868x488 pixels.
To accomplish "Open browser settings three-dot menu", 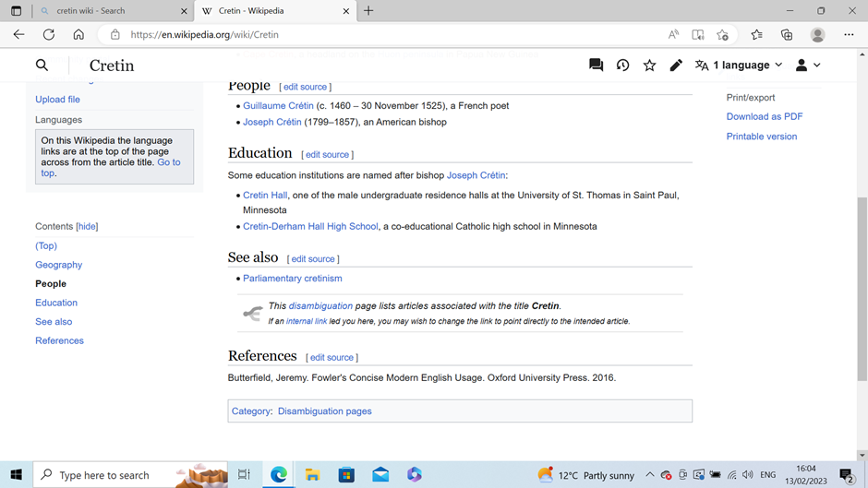I will click(x=849, y=35).
